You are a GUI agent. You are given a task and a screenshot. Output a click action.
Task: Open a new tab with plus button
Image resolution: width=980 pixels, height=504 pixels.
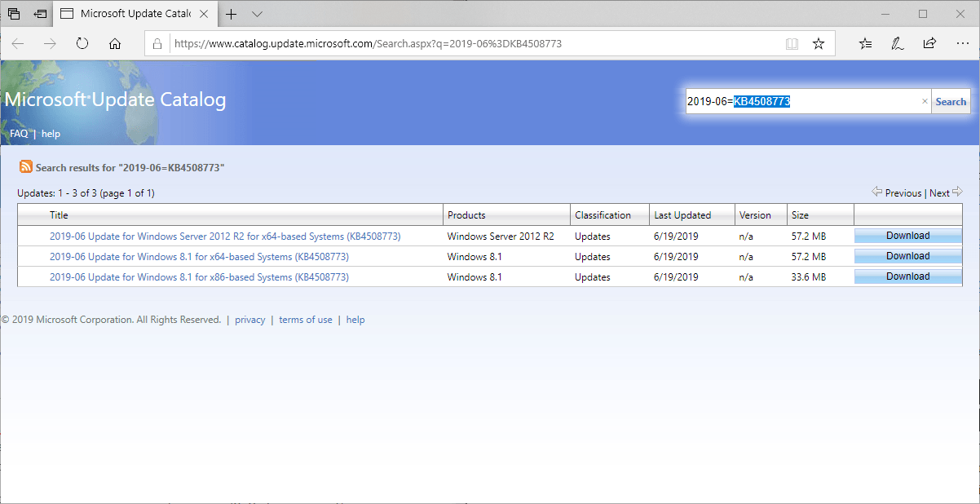[x=232, y=14]
